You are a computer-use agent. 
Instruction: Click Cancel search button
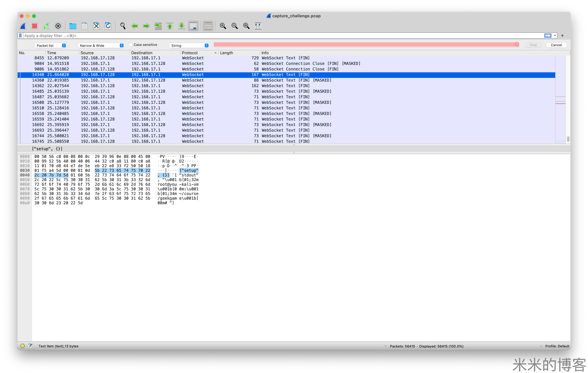tap(556, 45)
